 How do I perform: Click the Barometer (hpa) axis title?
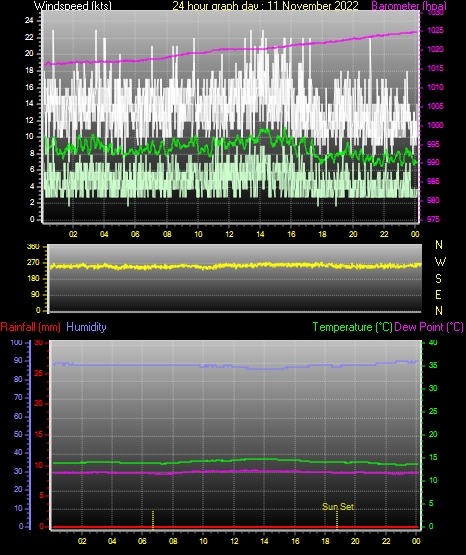[x=409, y=6]
